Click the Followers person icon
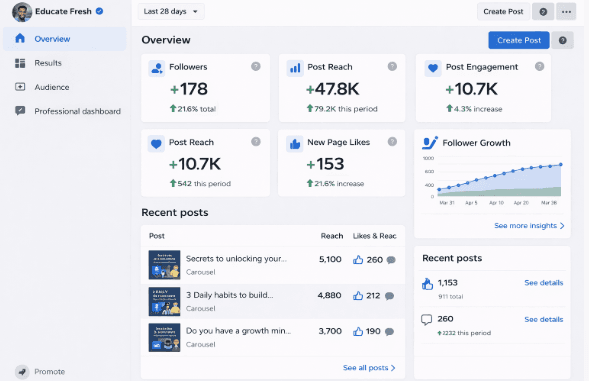This screenshot has height=381, width=589. pos(157,68)
